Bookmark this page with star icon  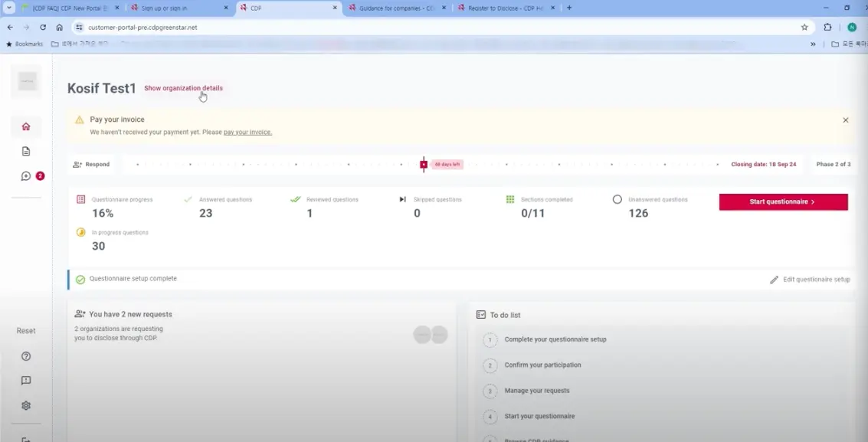804,27
